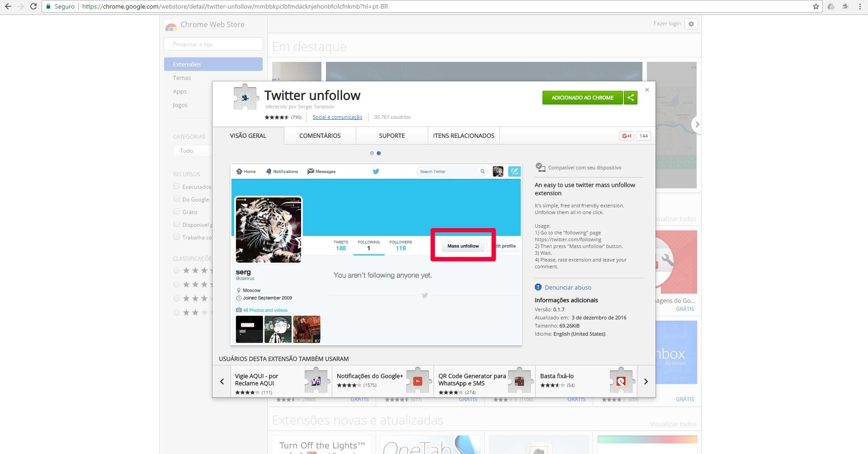Show previous related extensions with left arrow

click(x=222, y=382)
